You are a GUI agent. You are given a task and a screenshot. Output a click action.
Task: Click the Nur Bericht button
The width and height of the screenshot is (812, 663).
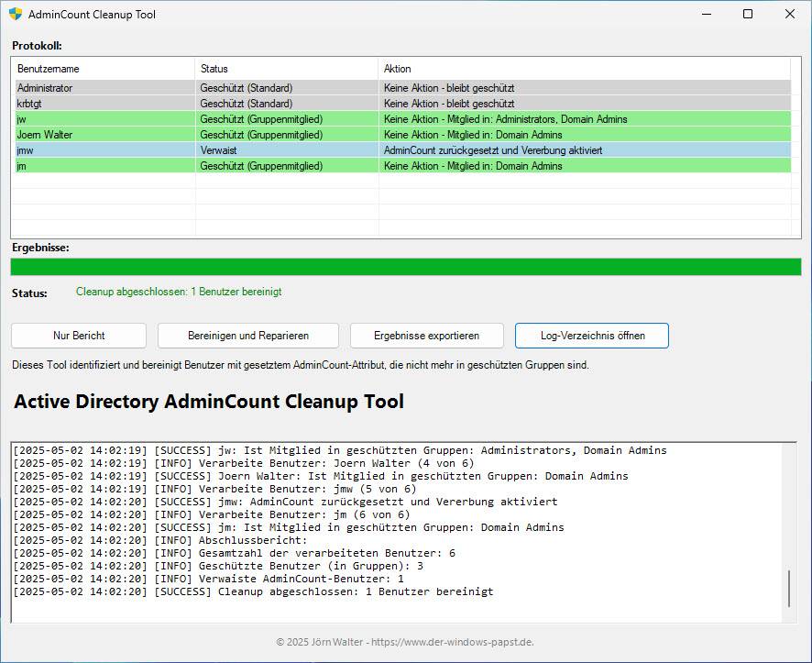click(78, 336)
